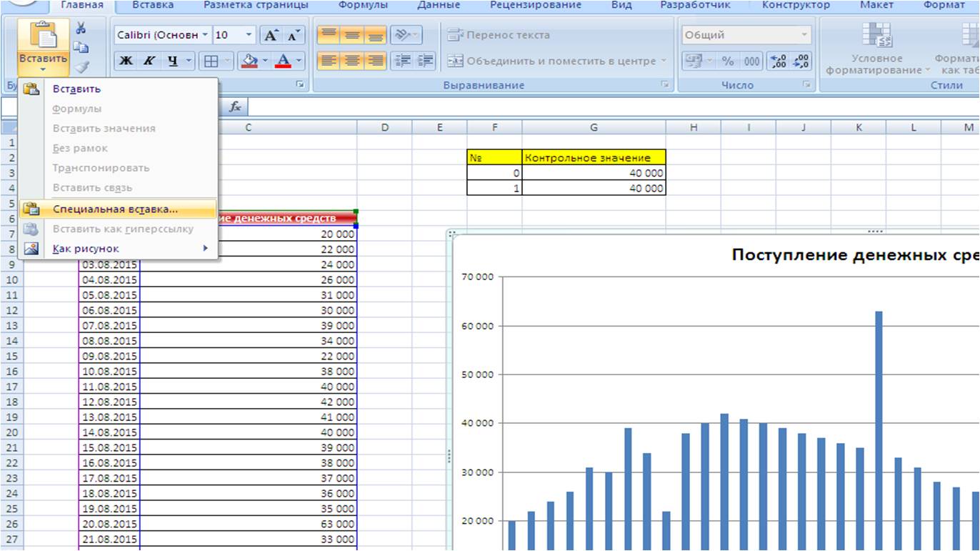This screenshot has width=980, height=551.
Task: Toggle center horizontal alignment
Action: click(x=351, y=61)
